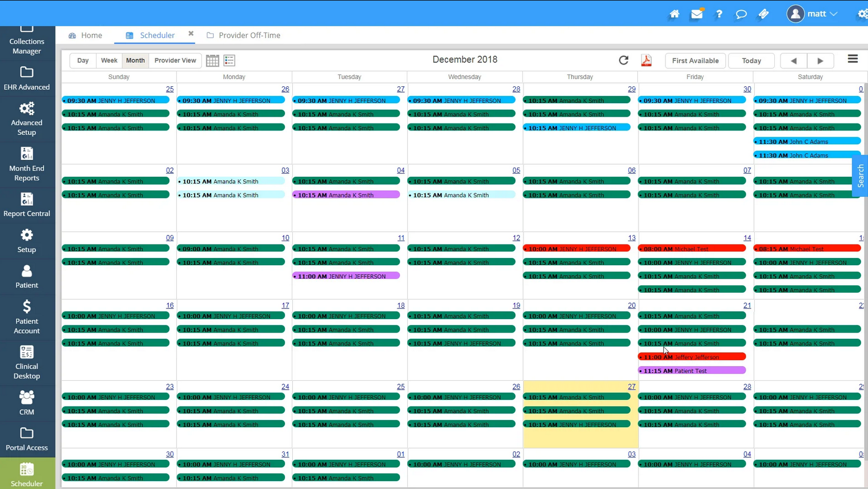Open the chat bubble icon

[x=741, y=14]
